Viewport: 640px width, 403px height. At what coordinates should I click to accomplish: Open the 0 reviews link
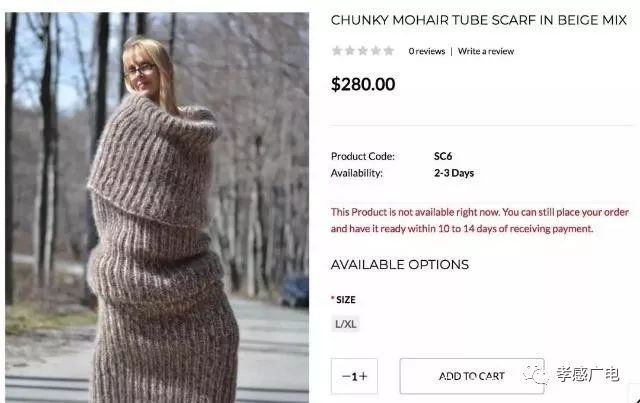427,51
